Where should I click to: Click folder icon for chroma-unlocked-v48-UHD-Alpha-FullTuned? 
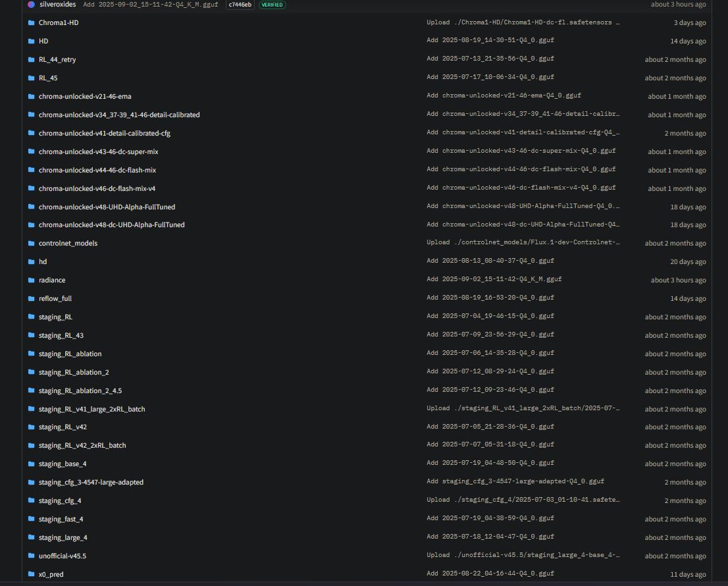(31, 207)
